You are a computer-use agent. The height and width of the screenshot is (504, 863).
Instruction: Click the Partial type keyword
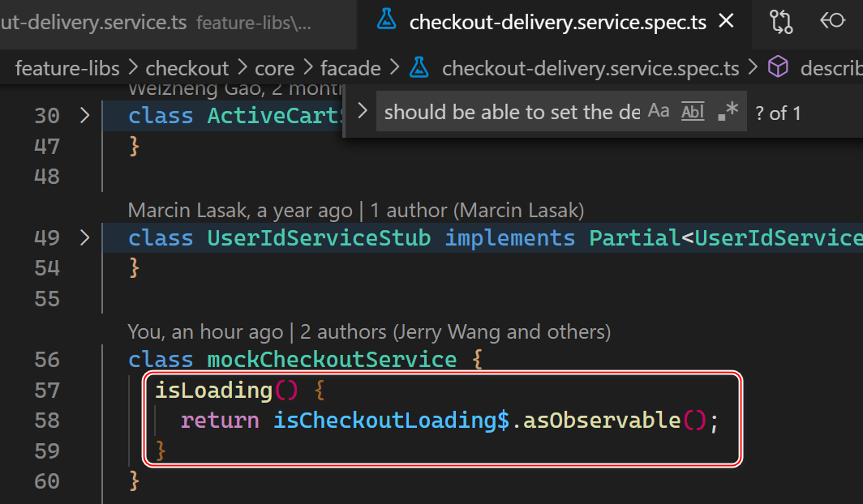pos(635,238)
